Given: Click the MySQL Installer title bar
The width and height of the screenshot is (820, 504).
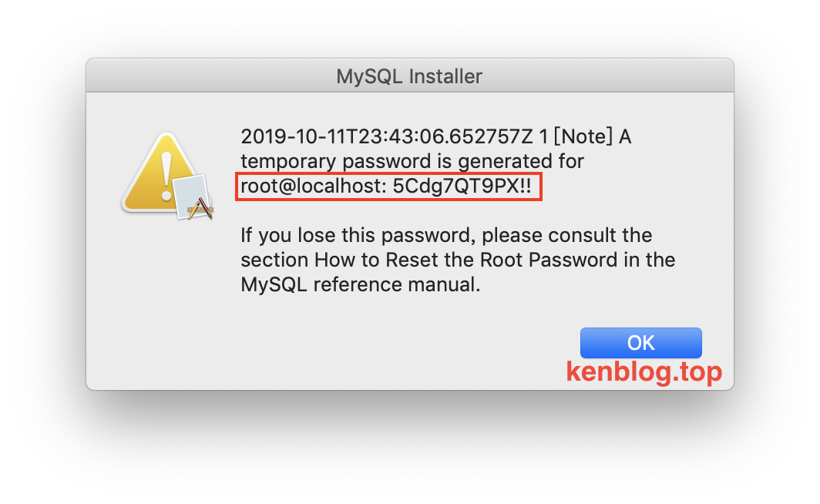Looking at the screenshot, I should pos(410,76).
